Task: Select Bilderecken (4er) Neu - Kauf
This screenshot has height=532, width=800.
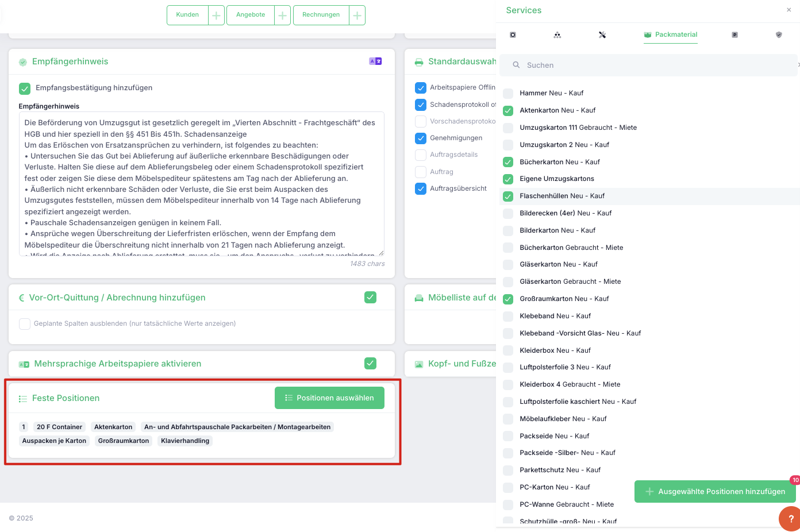Action: click(x=508, y=214)
